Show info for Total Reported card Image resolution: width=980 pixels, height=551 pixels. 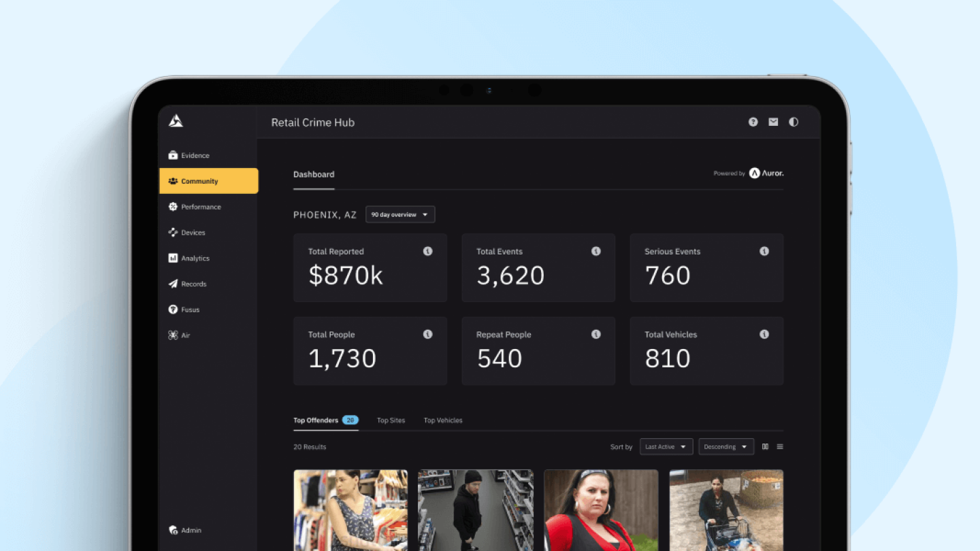click(x=427, y=251)
